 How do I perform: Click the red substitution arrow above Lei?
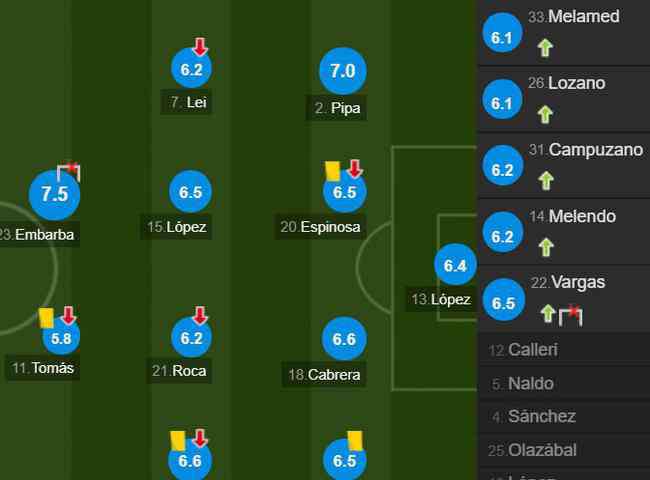[200, 47]
